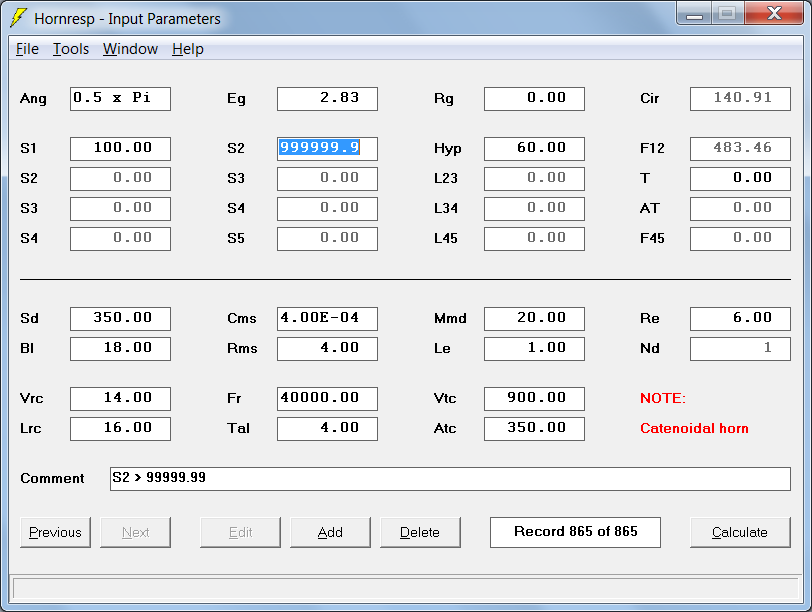Click the red Catenoidal horn note
Viewport: 812px width, 612px height.
point(694,428)
